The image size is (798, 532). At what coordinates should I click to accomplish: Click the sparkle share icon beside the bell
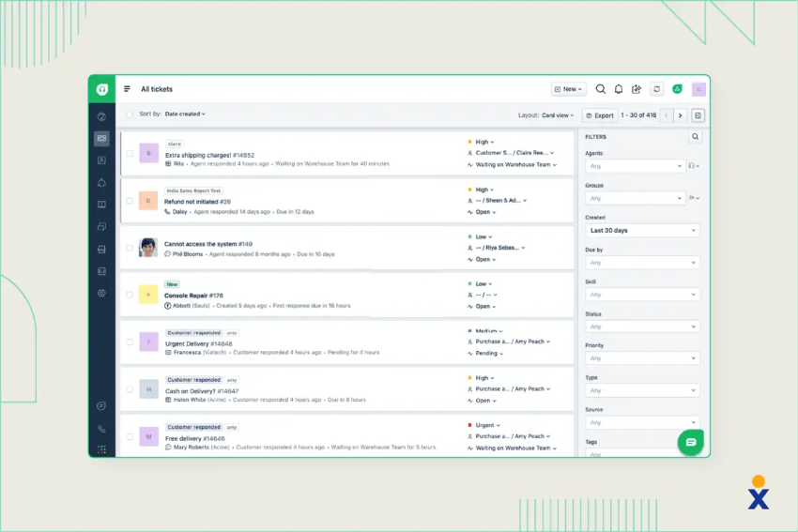637,89
